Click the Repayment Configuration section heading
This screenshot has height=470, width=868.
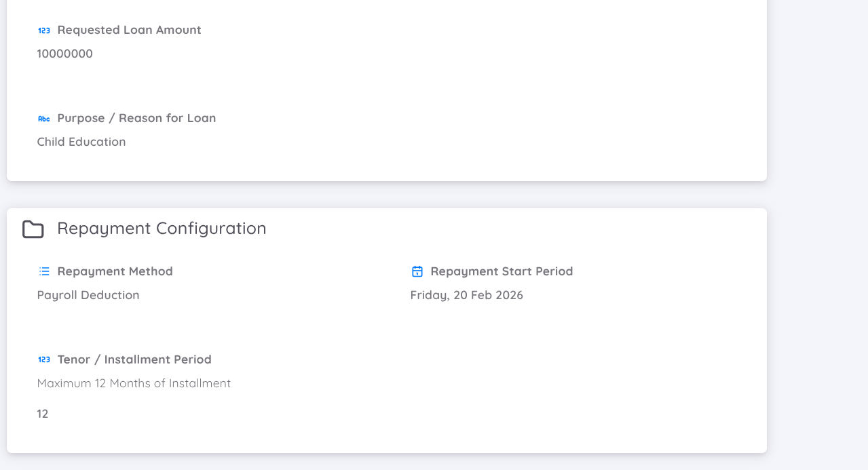pyautogui.click(x=162, y=228)
